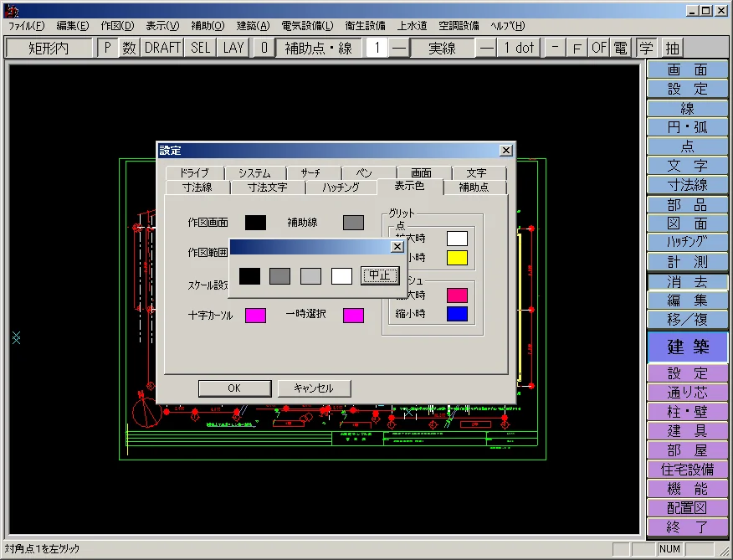Click the 電 toolbar button
733x560 pixels.
tap(620, 48)
